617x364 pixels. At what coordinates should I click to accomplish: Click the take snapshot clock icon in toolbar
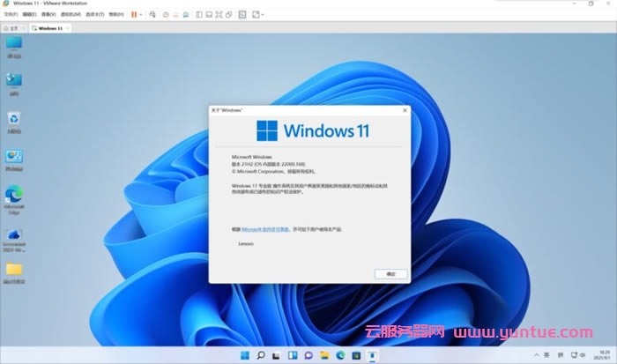pyautogui.click(x=166, y=14)
